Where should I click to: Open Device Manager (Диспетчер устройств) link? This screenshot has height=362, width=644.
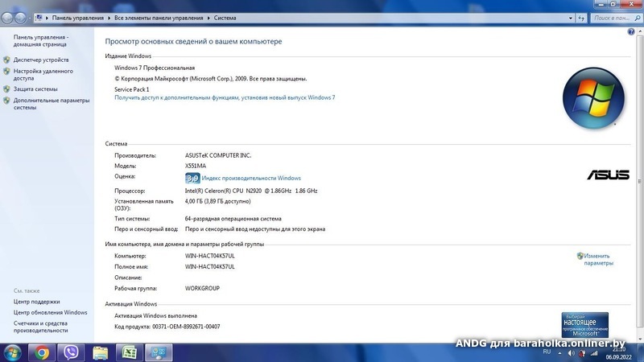click(41, 60)
